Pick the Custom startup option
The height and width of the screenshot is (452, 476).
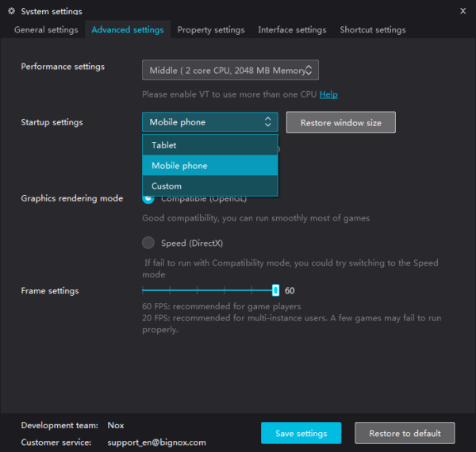[x=210, y=186]
